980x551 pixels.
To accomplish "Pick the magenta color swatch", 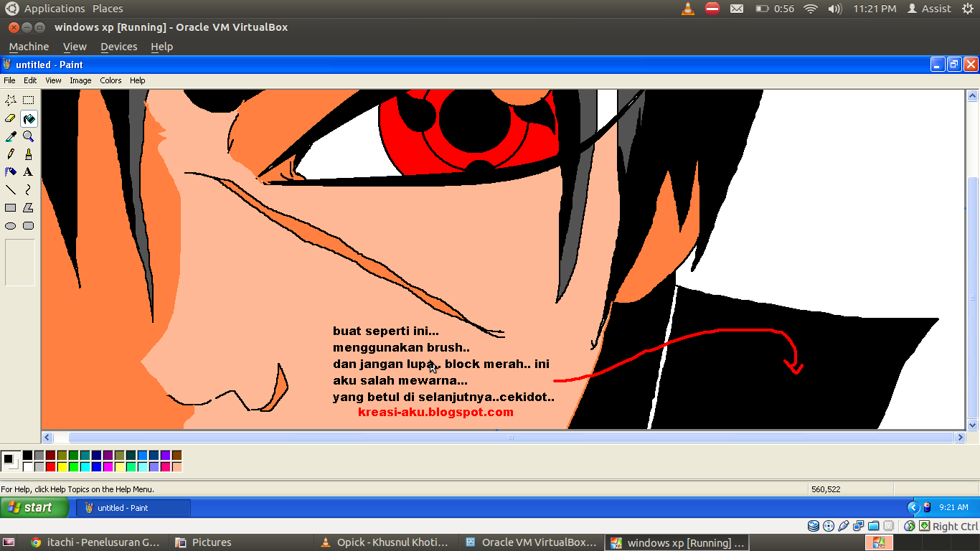I will coord(108,467).
